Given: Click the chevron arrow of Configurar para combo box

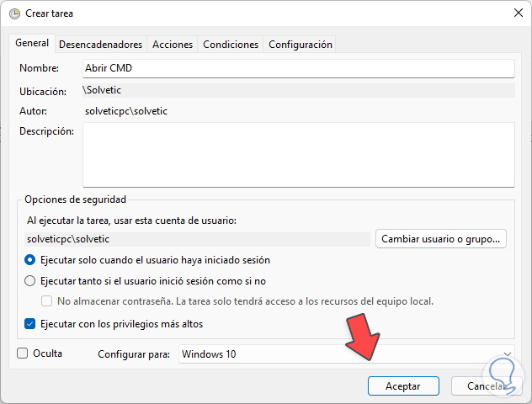Looking at the screenshot, I should tap(506, 354).
